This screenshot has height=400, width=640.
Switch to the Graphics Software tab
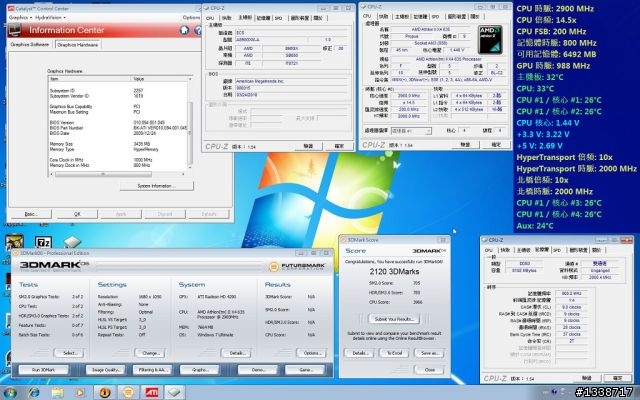click(x=30, y=44)
